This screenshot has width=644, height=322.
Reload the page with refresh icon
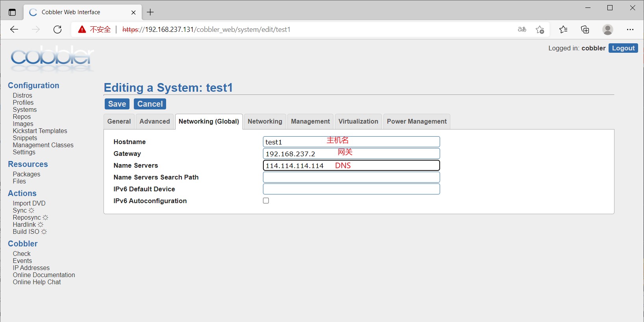[x=57, y=30]
